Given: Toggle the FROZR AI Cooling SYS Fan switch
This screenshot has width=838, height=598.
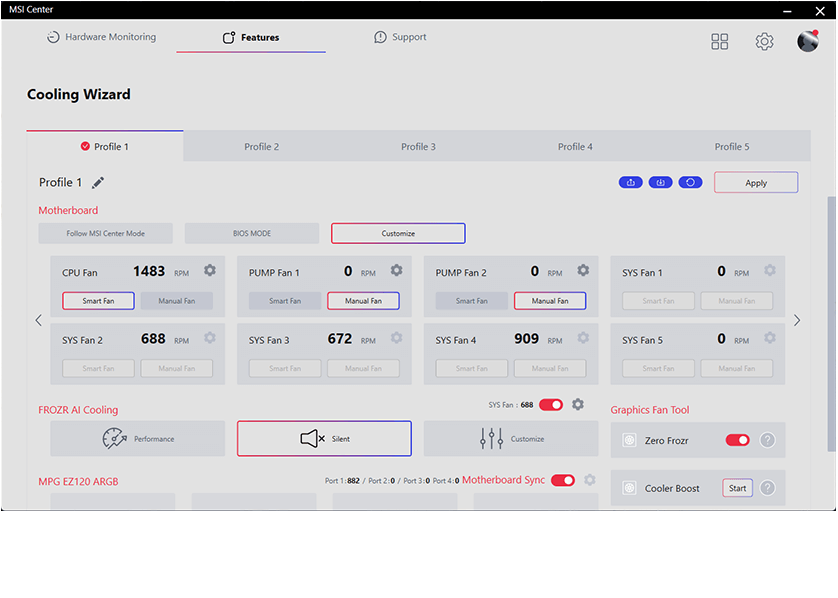Looking at the screenshot, I should 551,405.
